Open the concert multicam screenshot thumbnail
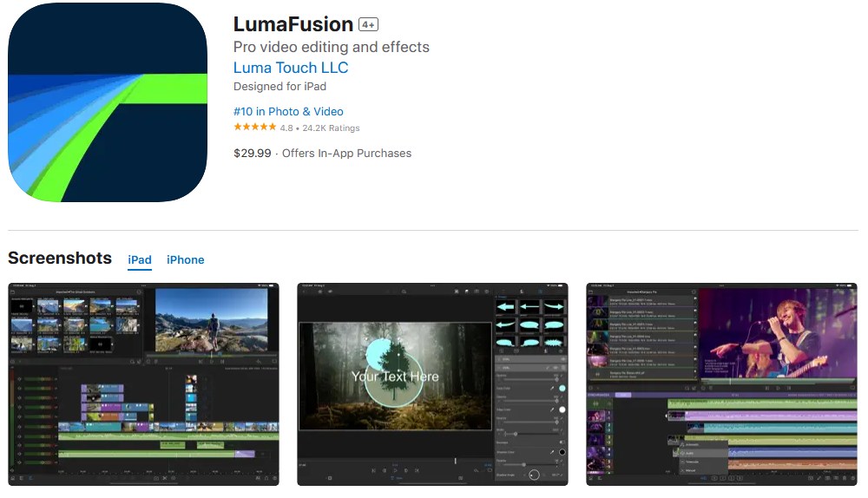The height and width of the screenshot is (498, 868). pos(722,384)
